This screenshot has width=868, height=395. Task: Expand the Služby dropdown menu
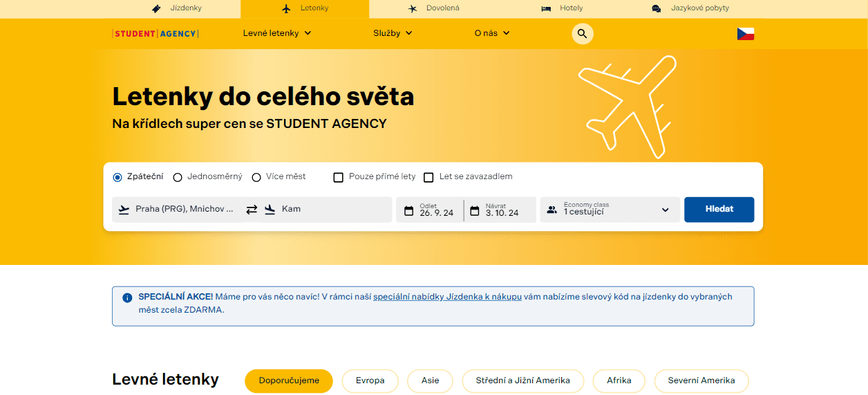point(393,33)
